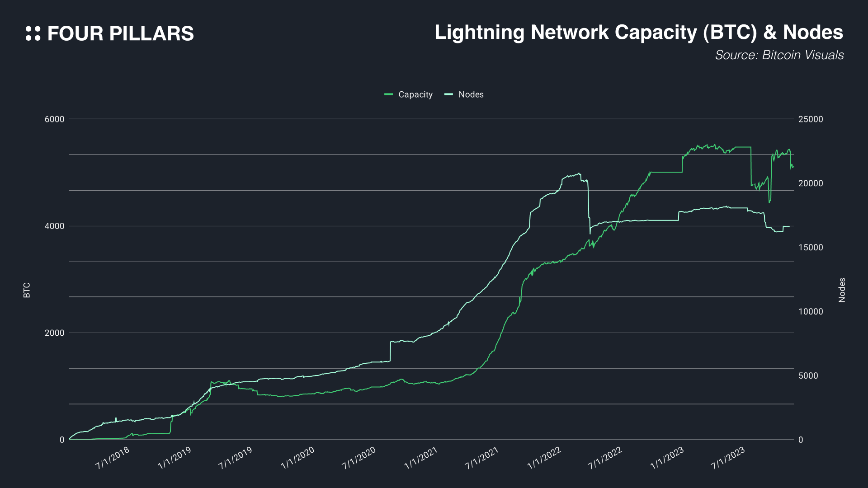Select the 7/1/2018 x-axis date label
This screenshot has height=488, width=868.
113,458
